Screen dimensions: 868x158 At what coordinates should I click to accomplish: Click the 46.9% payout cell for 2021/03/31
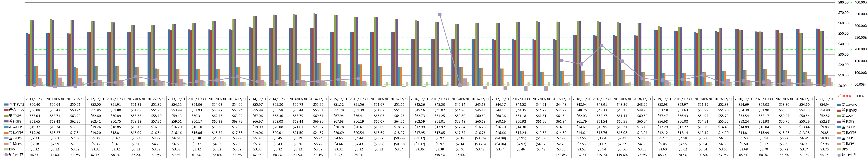[825, 155]
